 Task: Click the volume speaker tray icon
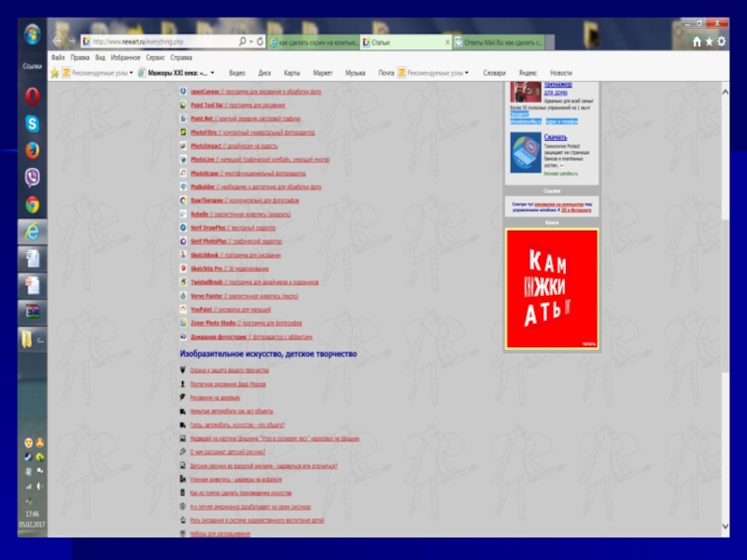pyautogui.click(x=40, y=486)
